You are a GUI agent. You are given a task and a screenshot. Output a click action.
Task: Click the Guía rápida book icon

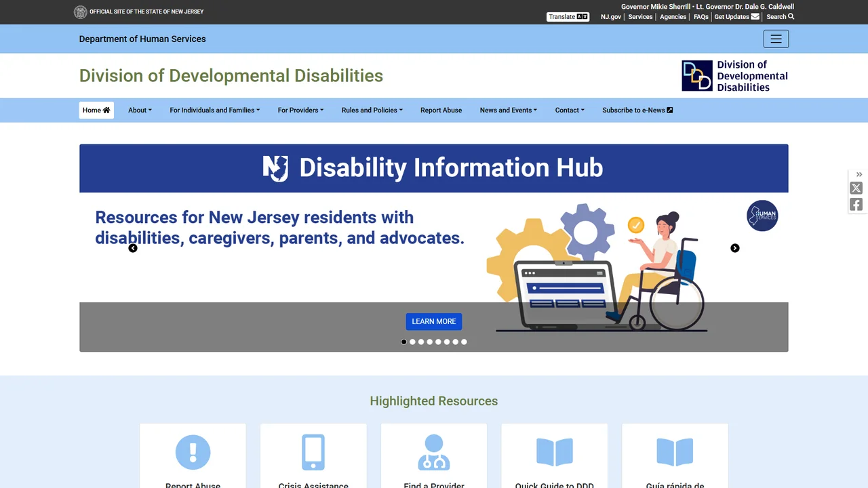[x=675, y=452]
